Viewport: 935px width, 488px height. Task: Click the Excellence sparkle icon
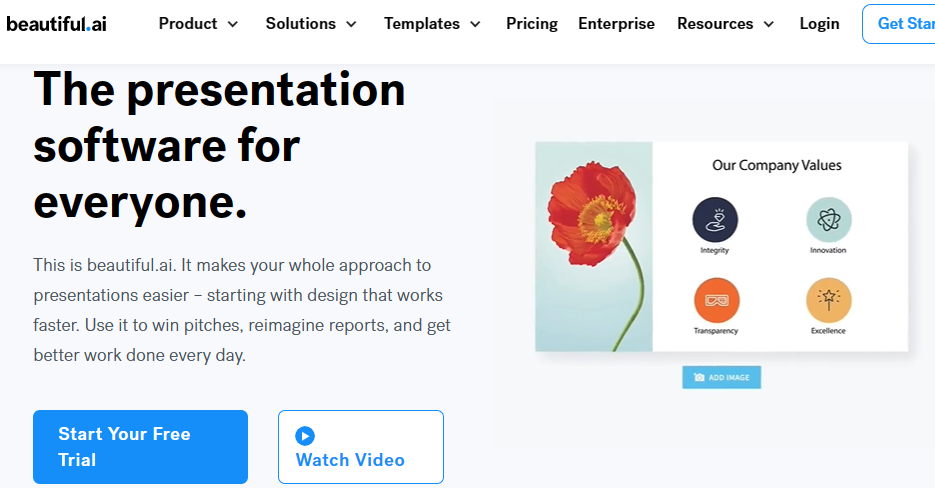click(x=828, y=301)
